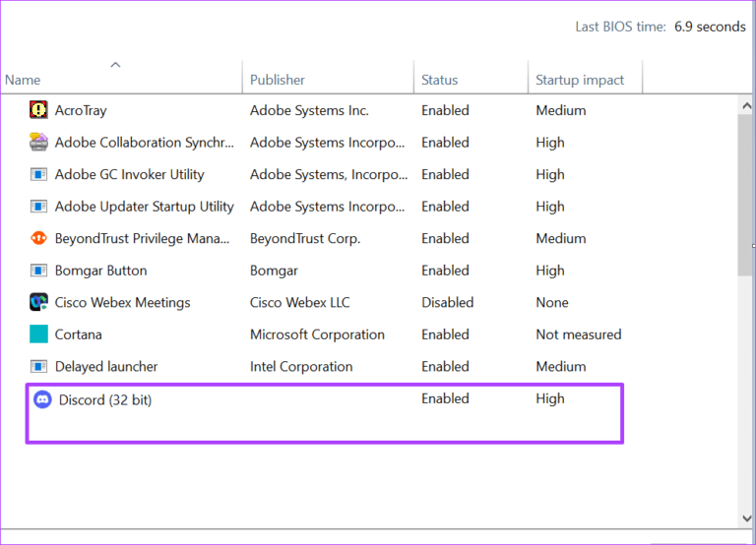Click the Bomgar Button icon
The width and height of the screenshot is (756, 545).
38,271
